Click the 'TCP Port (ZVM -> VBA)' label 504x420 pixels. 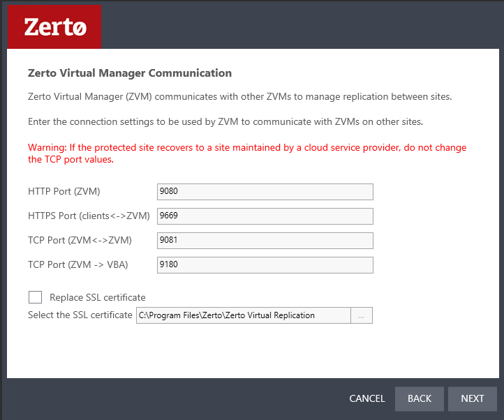[x=77, y=265]
